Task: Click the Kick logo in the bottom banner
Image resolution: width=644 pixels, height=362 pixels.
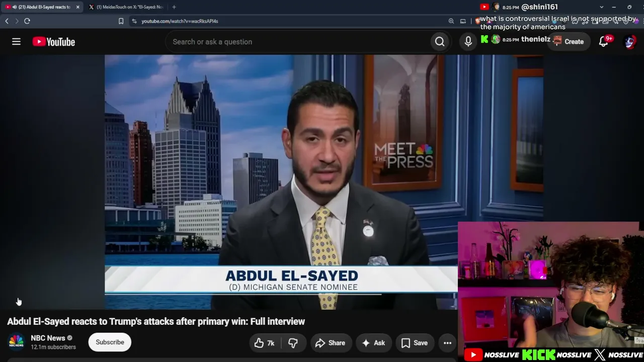Action: coord(538,355)
